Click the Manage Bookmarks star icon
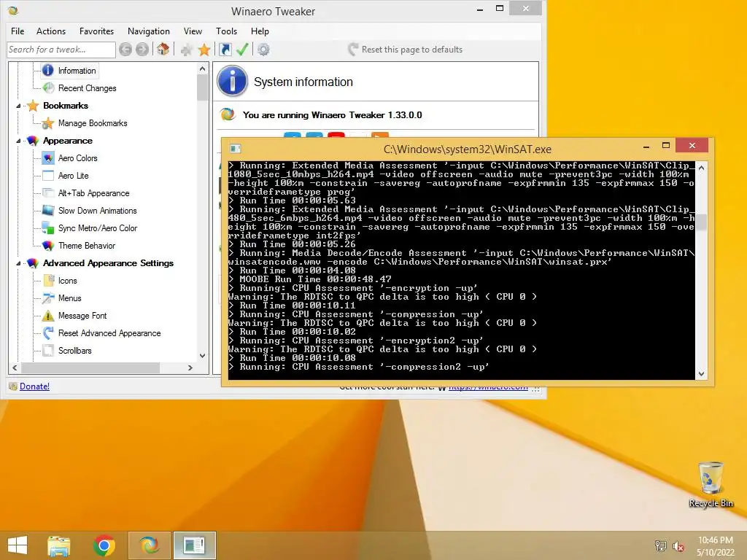The width and height of the screenshot is (747, 560). [47, 123]
